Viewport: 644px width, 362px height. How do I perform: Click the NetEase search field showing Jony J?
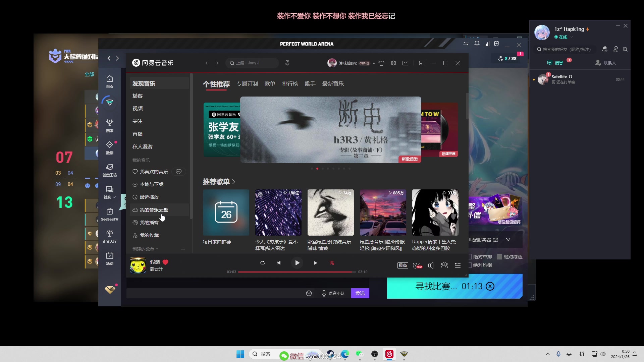click(252, 63)
